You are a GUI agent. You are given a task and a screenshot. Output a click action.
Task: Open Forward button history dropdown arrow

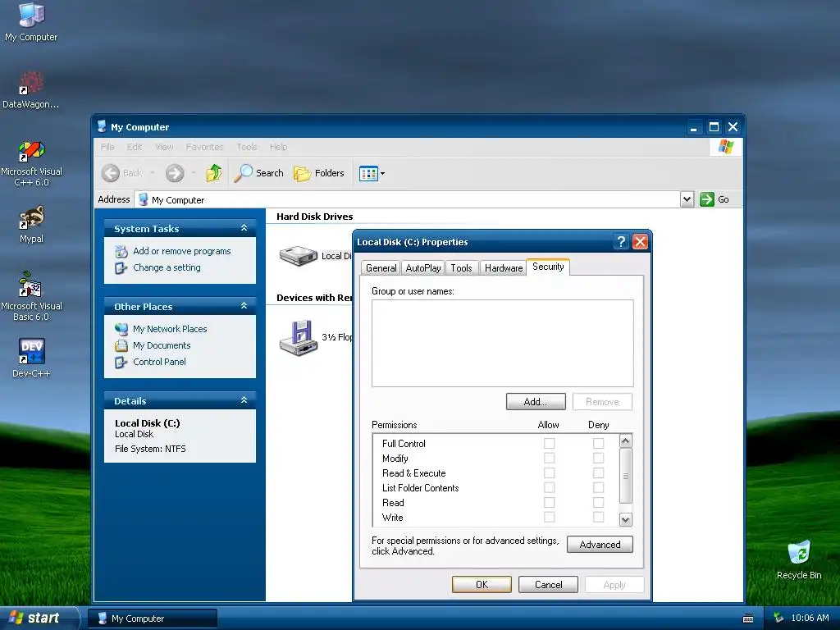click(x=194, y=173)
